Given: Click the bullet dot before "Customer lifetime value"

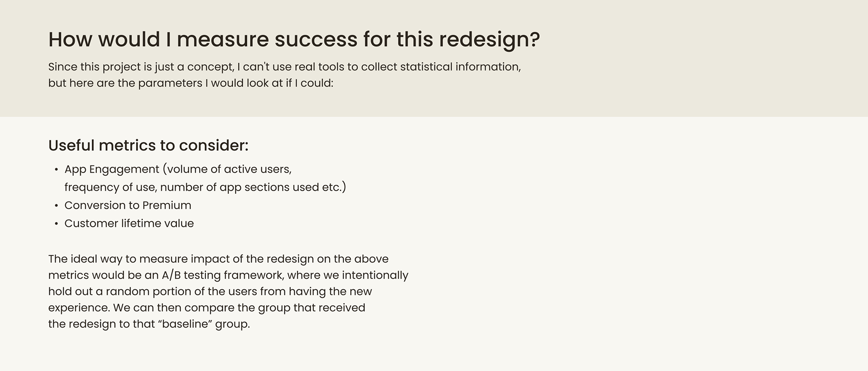Looking at the screenshot, I should pyautogui.click(x=57, y=224).
